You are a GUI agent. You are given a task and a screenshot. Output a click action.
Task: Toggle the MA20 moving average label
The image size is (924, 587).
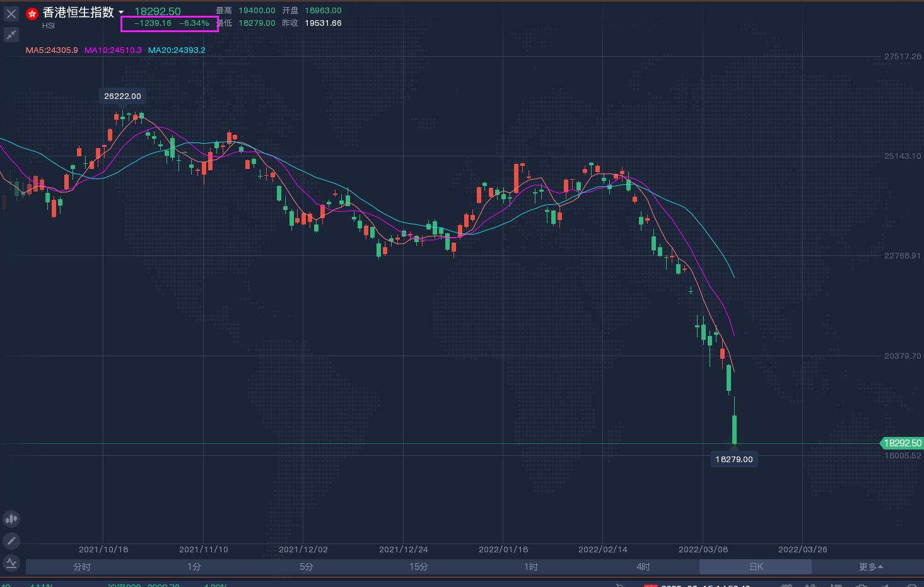[177, 50]
